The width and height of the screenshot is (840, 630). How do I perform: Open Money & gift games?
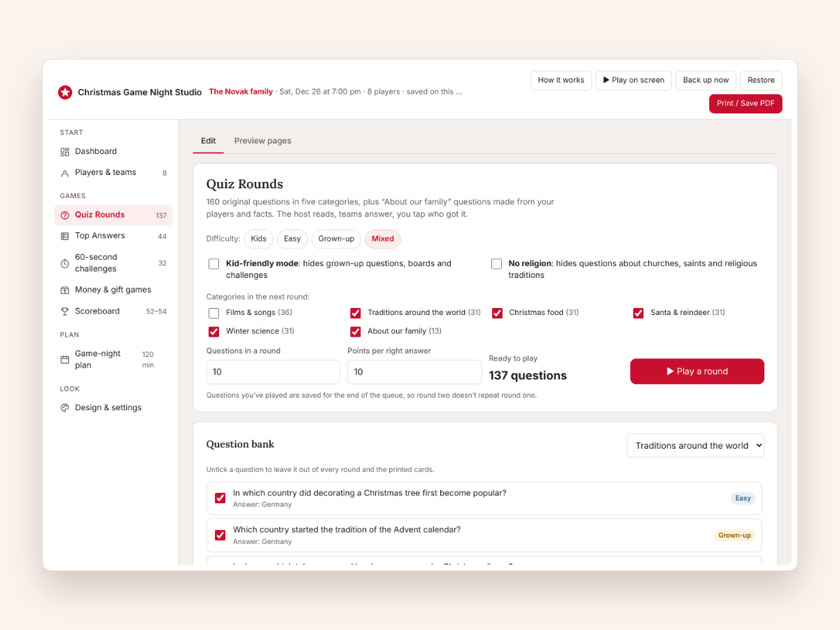pos(113,290)
